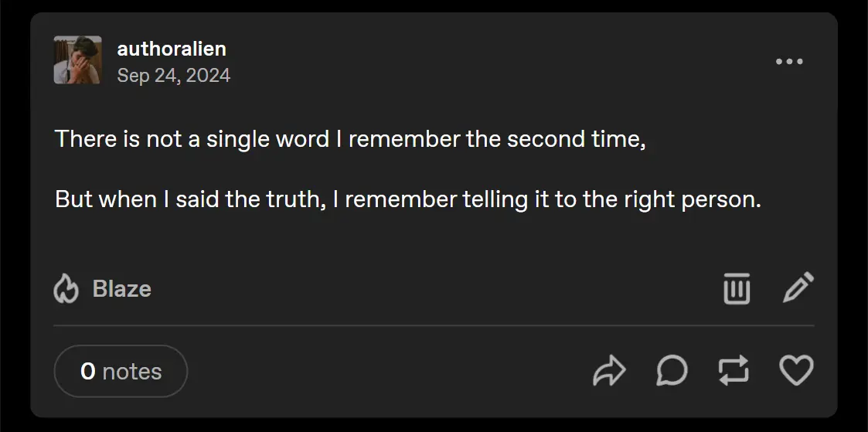
Task: Click the word 'notes' in the notes pill
Action: click(x=132, y=372)
